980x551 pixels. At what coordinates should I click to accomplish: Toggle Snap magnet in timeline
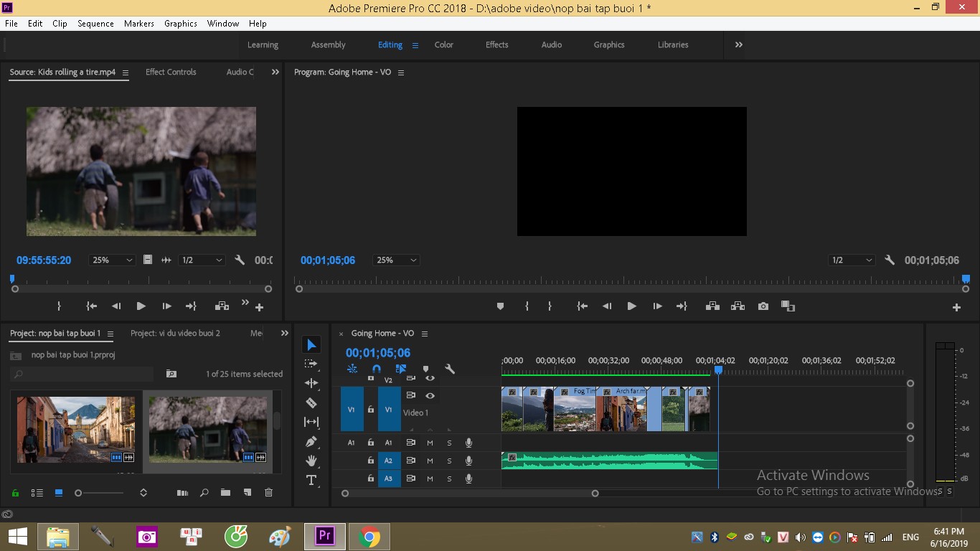pos(376,369)
